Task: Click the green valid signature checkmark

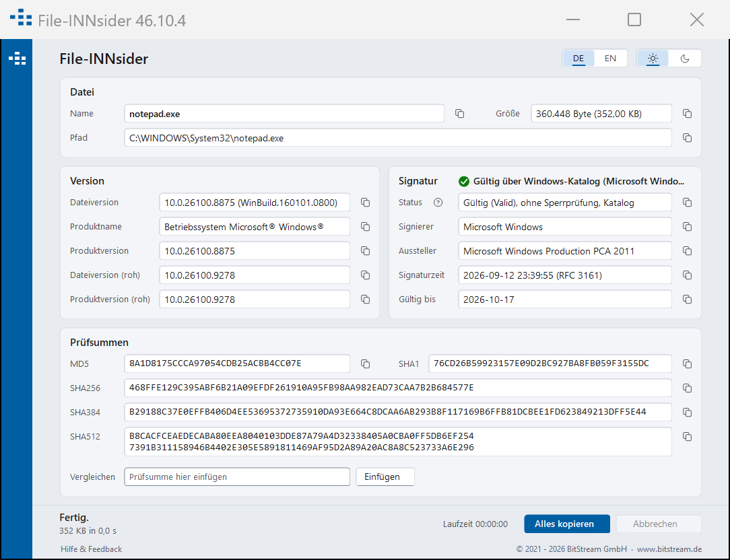Action: 464,182
